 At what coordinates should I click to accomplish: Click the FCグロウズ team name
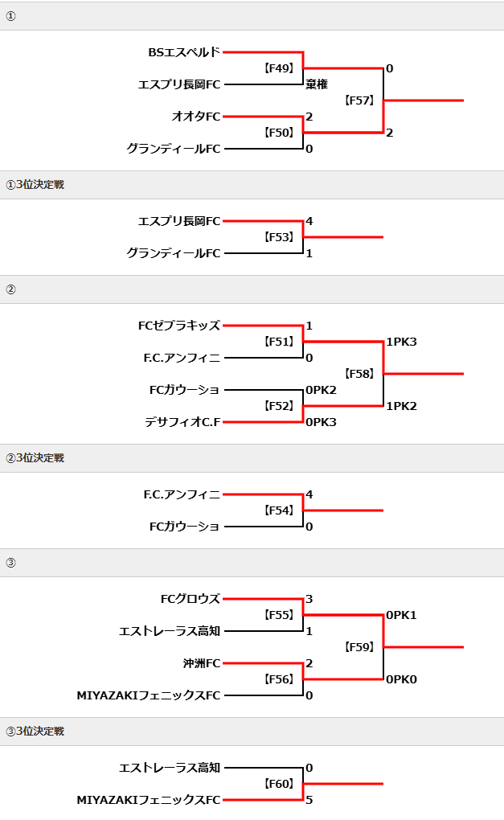coord(190,599)
